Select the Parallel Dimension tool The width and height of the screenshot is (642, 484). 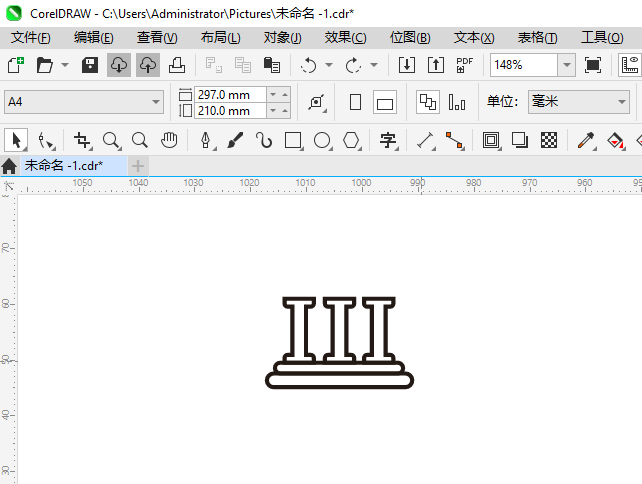pyautogui.click(x=425, y=140)
